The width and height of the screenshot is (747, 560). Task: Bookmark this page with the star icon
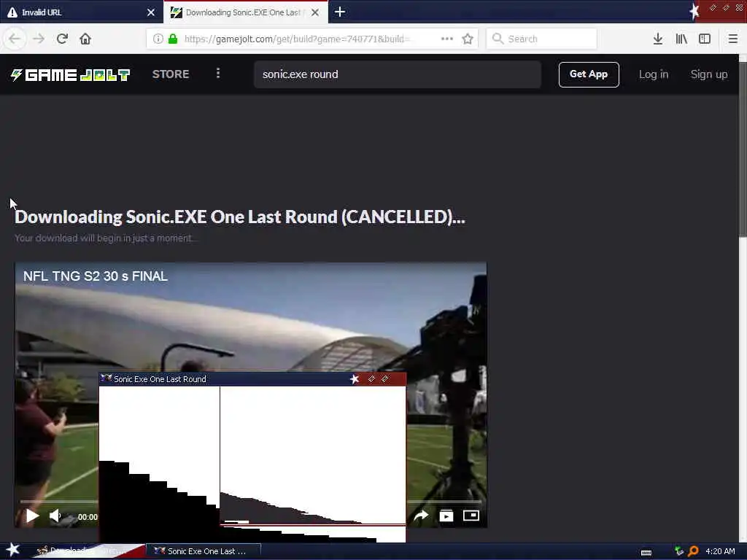coord(468,39)
